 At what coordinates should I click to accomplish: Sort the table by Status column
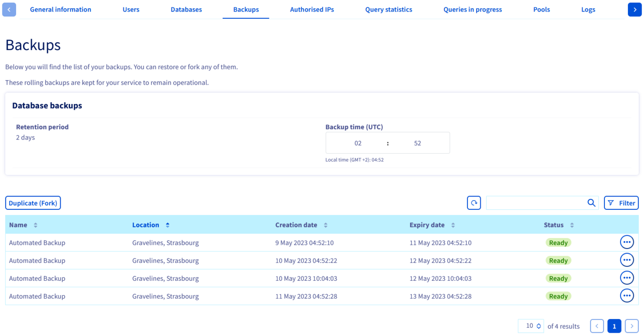coord(572,225)
